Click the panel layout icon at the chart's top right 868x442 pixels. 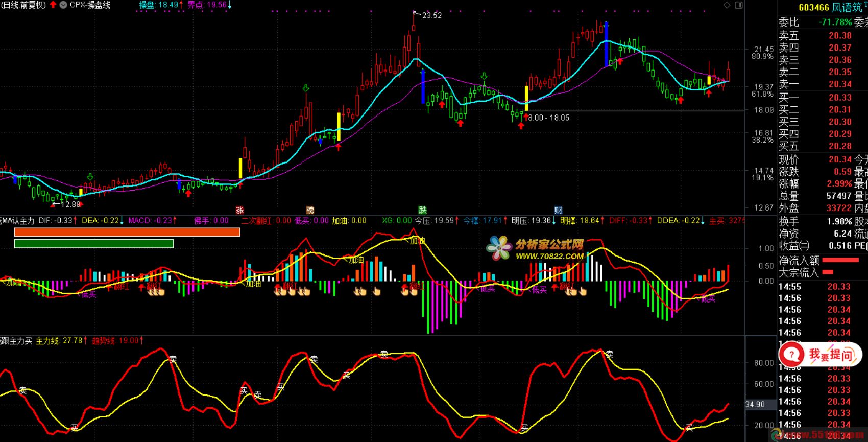click(739, 5)
